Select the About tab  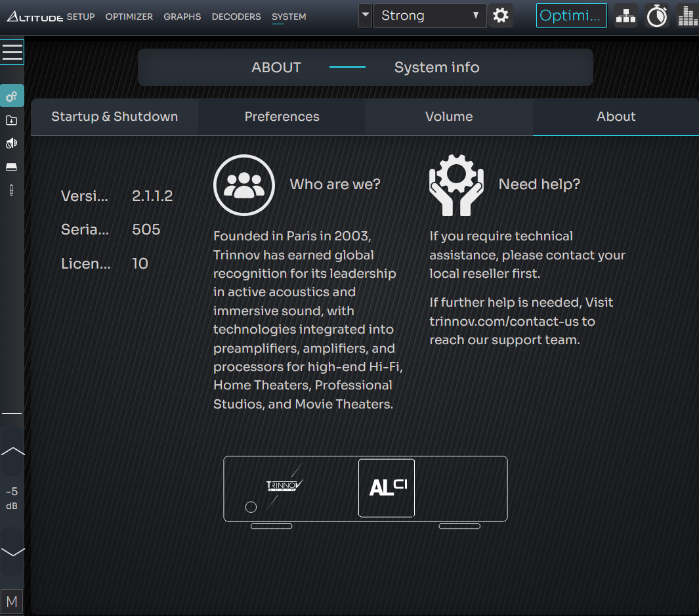tap(616, 117)
